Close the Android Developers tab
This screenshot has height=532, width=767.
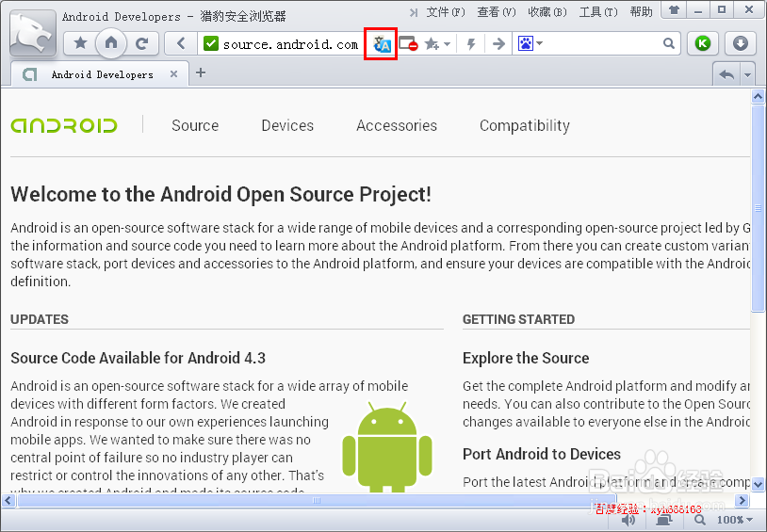pyautogui.click(x=173, y=73)
